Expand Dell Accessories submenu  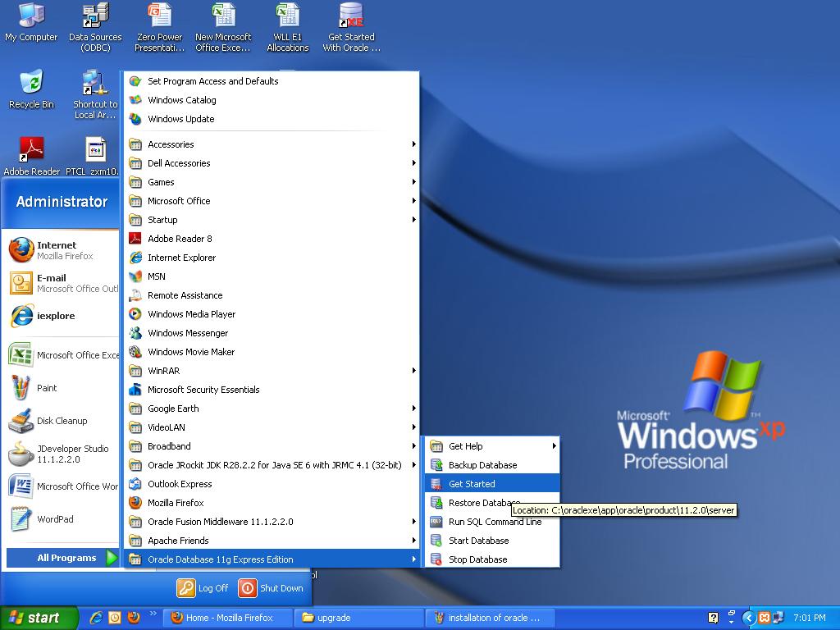click(x=272, y=163)
